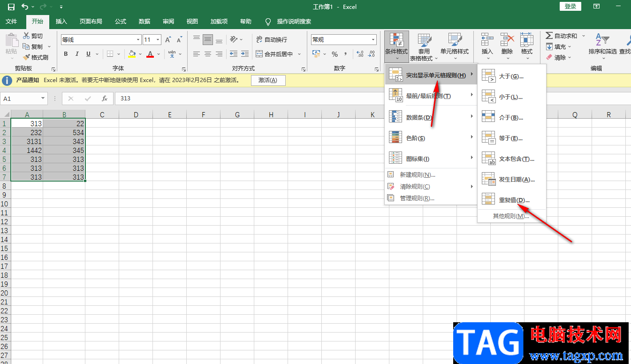Apply accounting number format icon
This screenshot has height=364, width=631.
tap(317, 54)
